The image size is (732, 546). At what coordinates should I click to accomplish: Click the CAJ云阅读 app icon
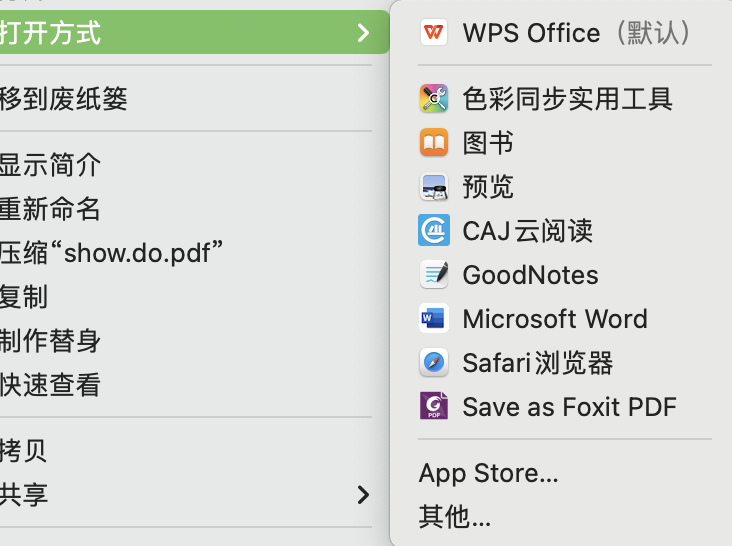[434, 231]
